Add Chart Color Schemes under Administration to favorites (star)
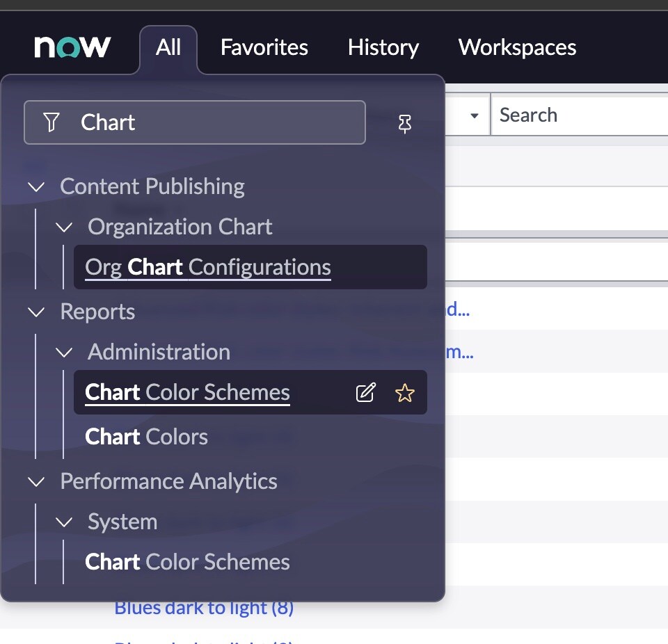Screen dimensions: 668x644 pos(404,393)
